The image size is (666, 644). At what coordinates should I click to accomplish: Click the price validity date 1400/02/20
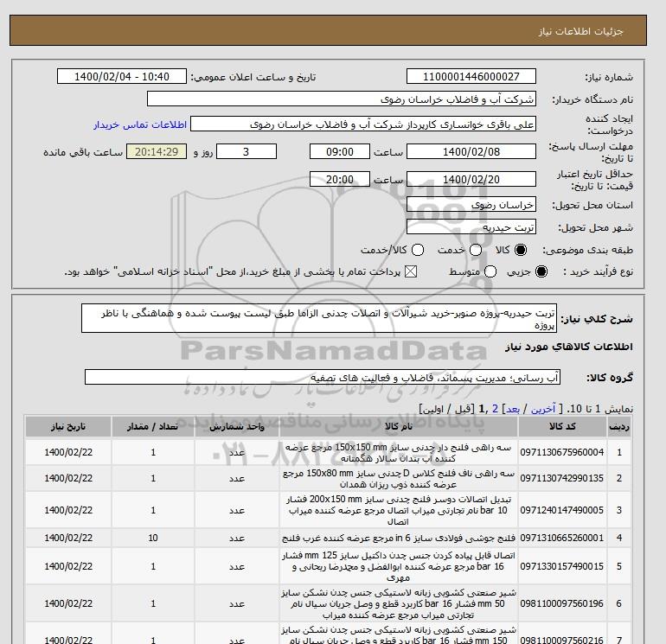click(471, 179)
